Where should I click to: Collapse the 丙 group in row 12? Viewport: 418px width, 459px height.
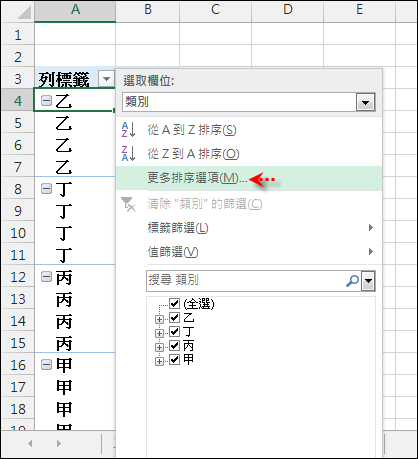(x=46, y=277)
